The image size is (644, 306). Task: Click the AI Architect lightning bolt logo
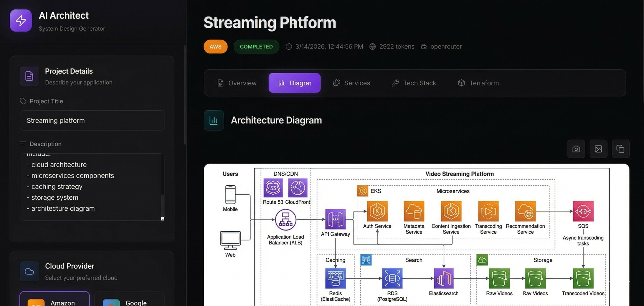[21, 20]
